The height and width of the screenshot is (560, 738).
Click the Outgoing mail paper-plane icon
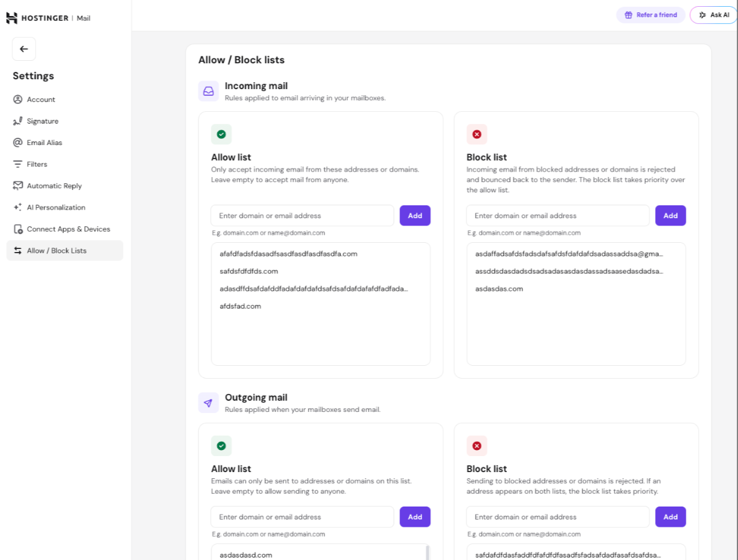[208, 403]
